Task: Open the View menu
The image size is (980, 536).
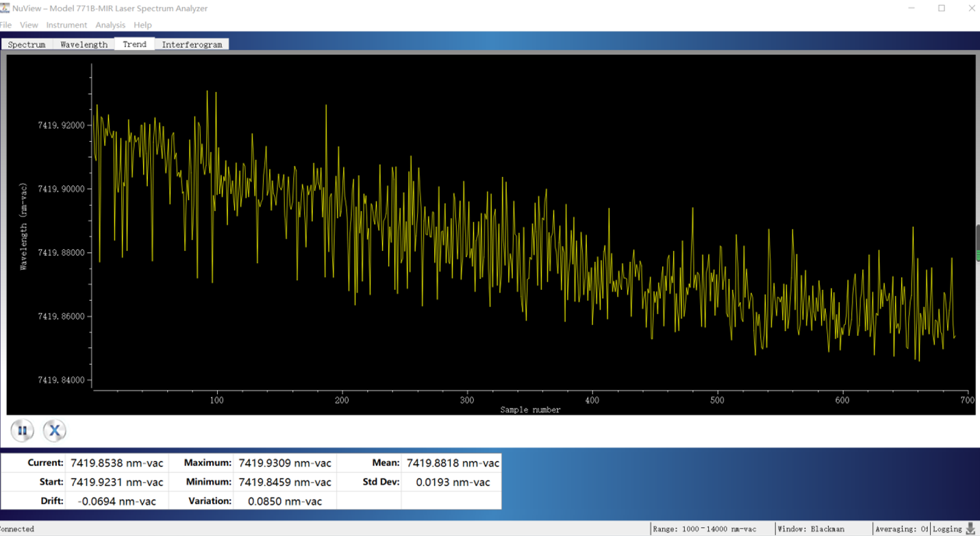Action: 29,25
